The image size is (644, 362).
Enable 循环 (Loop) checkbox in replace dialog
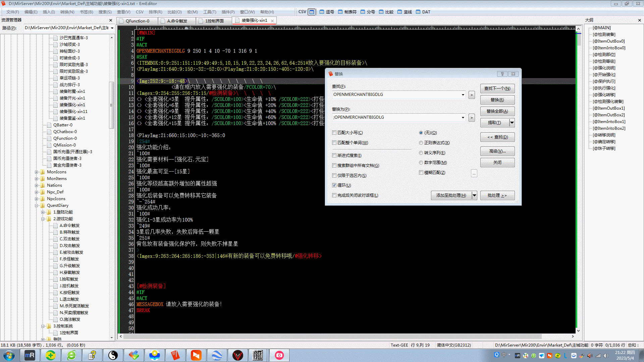click(x=335, y=185)
